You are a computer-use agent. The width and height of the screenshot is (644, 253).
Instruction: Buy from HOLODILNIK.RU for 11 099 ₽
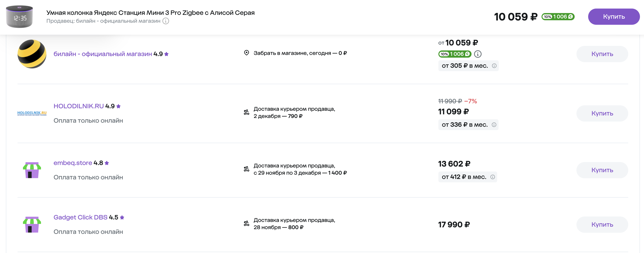tap(602, 113)
